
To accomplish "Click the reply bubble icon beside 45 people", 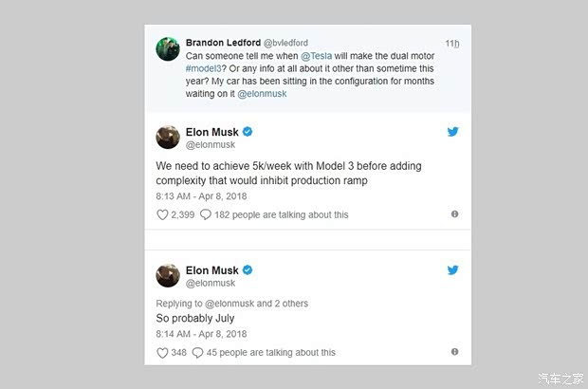I will 197,352.
